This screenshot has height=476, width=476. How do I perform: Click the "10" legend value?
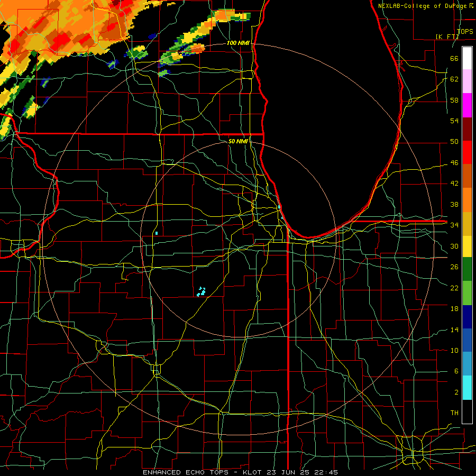tap(454, 350)
